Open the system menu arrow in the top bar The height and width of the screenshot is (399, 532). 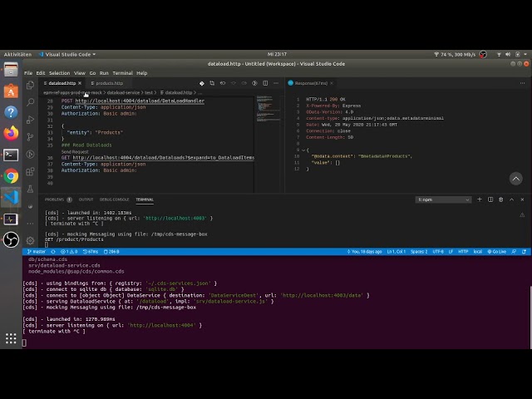coord(525,54)
